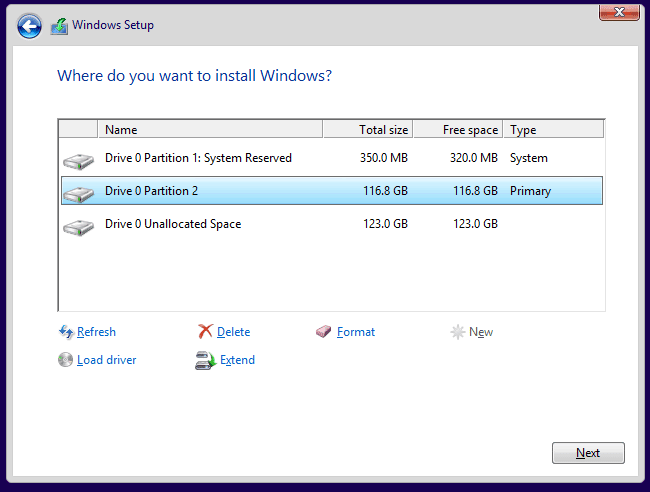The height and width of the screenshot is (492, 650).
Task: Click the greyed-out New star icon
Action: (458, 332)
